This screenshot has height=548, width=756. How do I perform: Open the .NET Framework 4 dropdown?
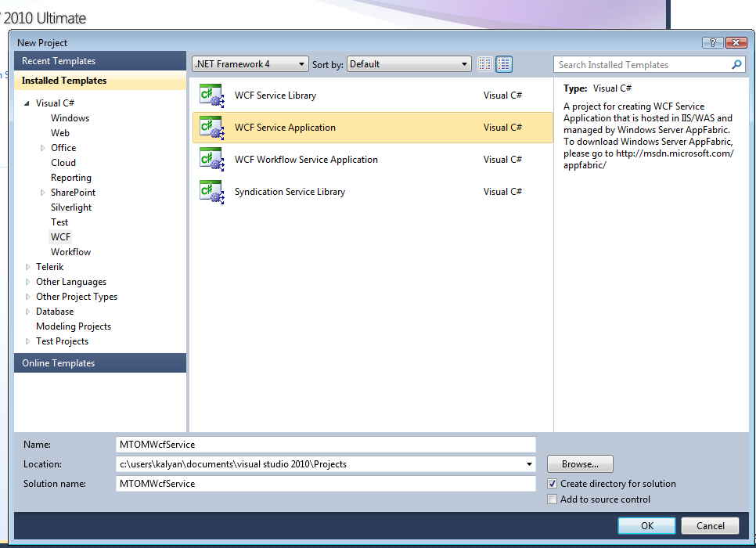click(x=250, y=64)
